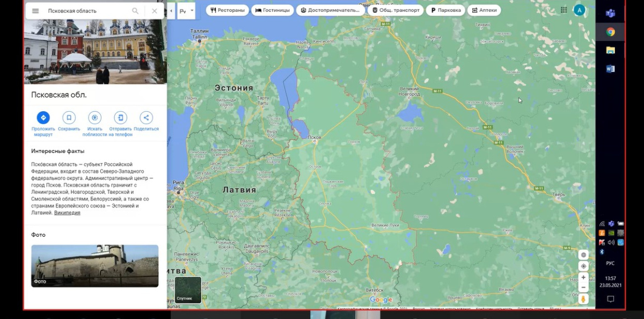Click Искать поблизости nearby icon
The height and width of the screenshot is (319, 644).
point(95,118)
